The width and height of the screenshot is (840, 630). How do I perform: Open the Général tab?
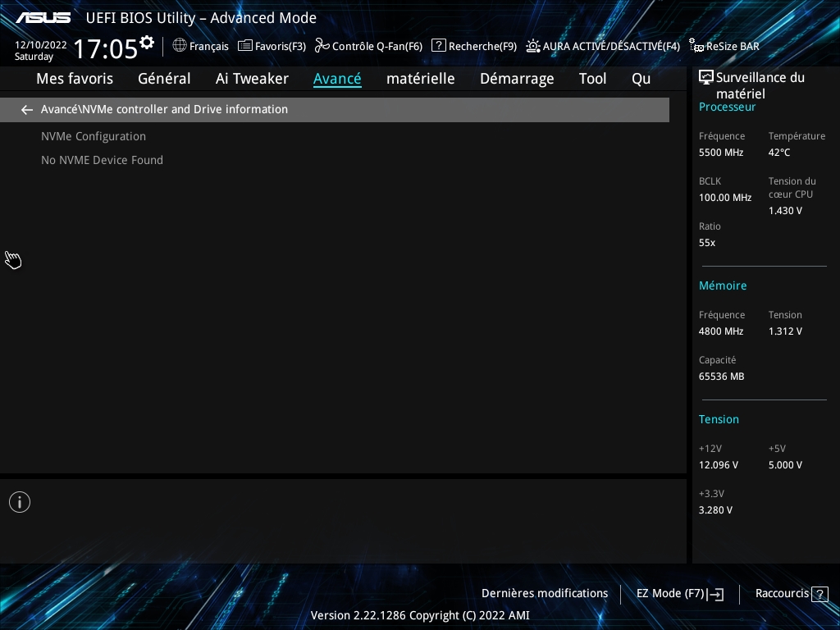click(164, 79)
